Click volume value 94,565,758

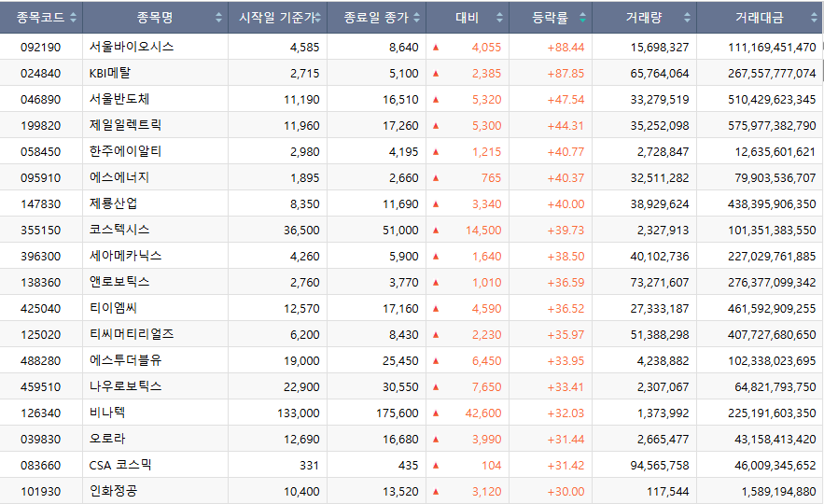pos(660,466)
